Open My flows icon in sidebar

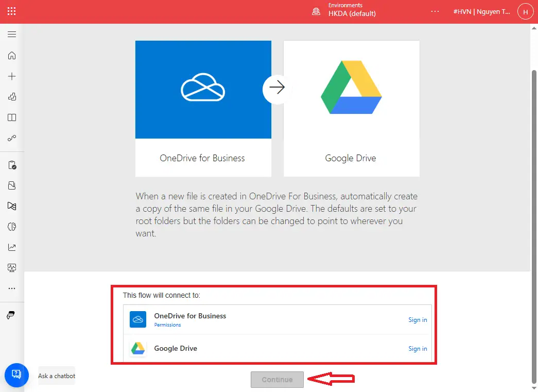coord(12,138)
